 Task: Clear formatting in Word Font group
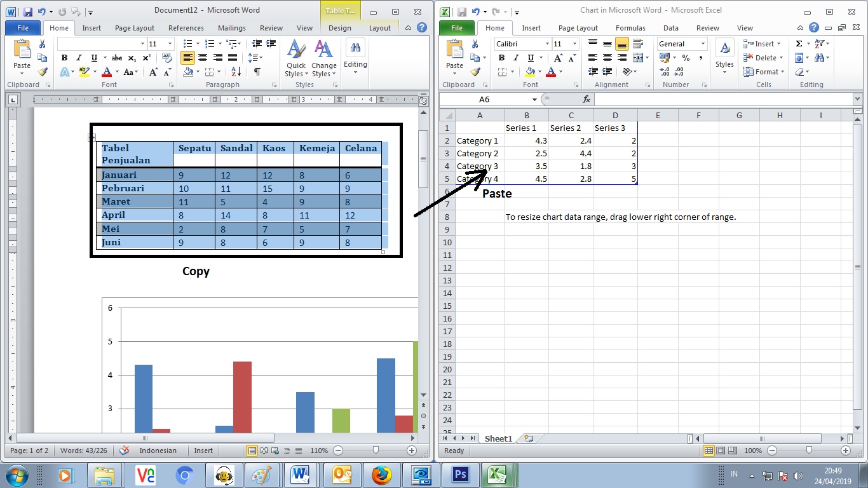coord(167,58)
